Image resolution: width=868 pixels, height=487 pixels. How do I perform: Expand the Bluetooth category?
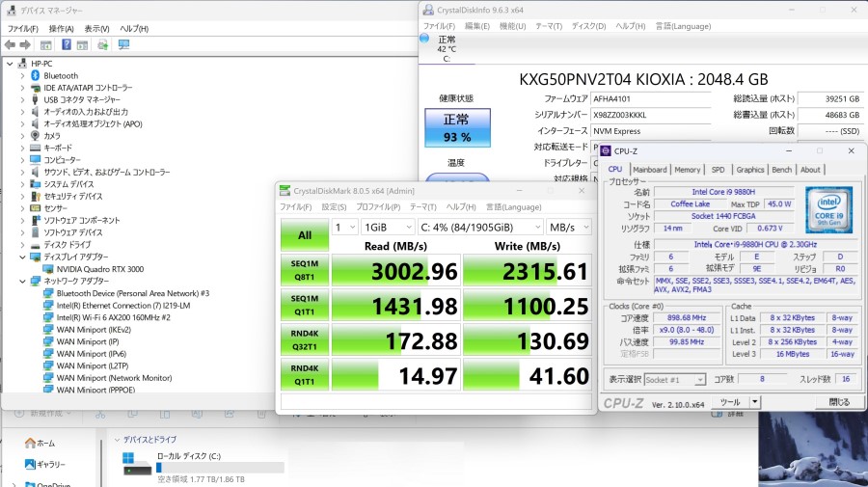[22, 76]
